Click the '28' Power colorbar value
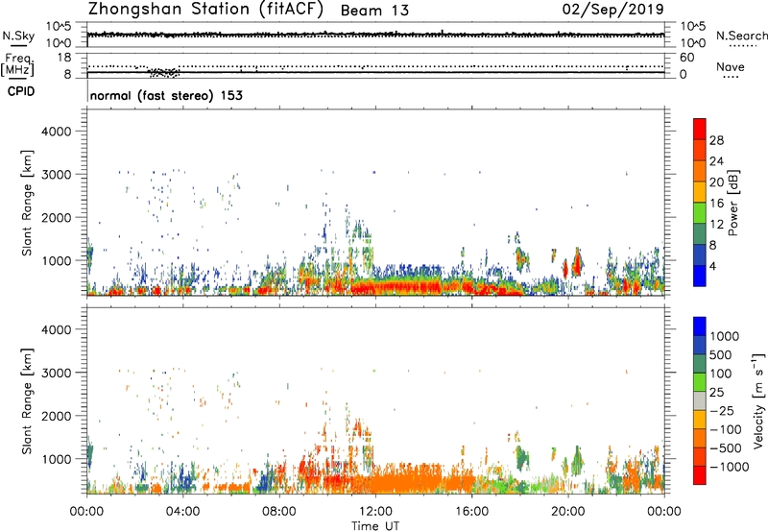Screen dimensions: 768x532 coord(716,140)
